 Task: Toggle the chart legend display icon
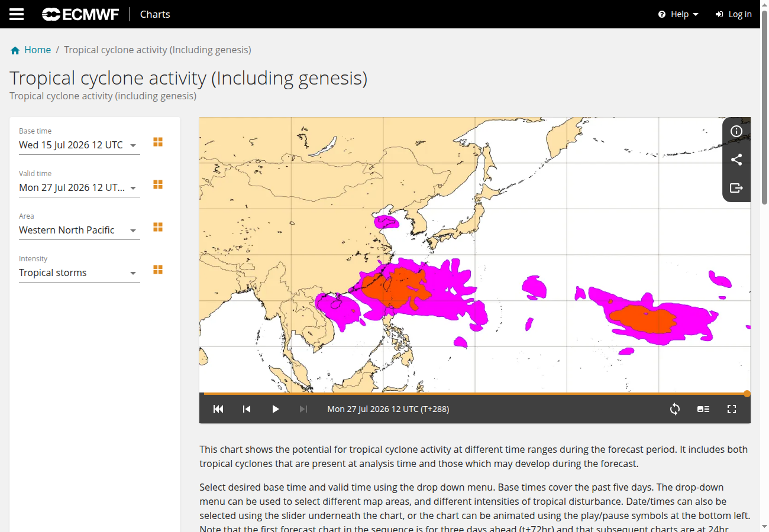[703, 409]
